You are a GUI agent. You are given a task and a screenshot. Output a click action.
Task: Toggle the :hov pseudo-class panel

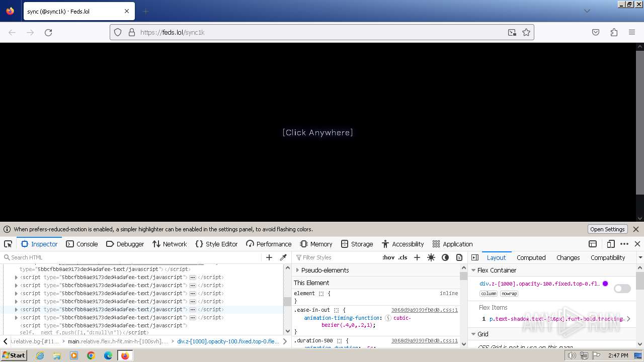click(388, 257)
